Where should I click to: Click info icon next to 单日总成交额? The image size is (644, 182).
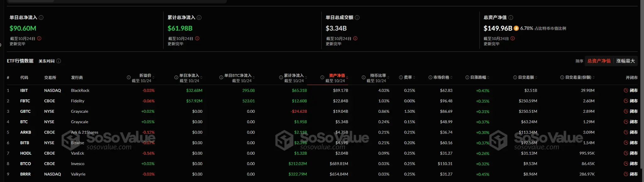pyautogui.click(x=357, y=18)
